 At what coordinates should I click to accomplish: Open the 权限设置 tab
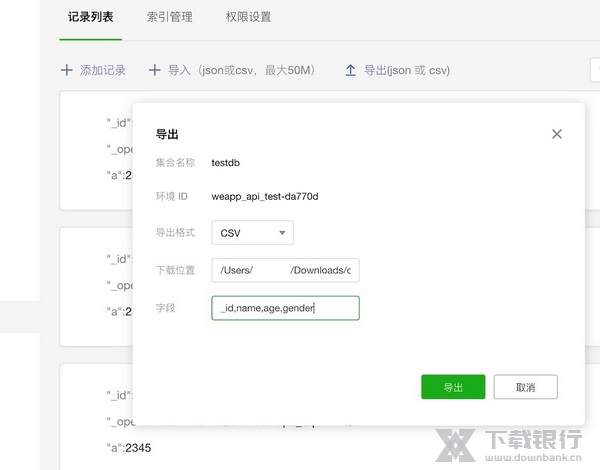(248, 17)
